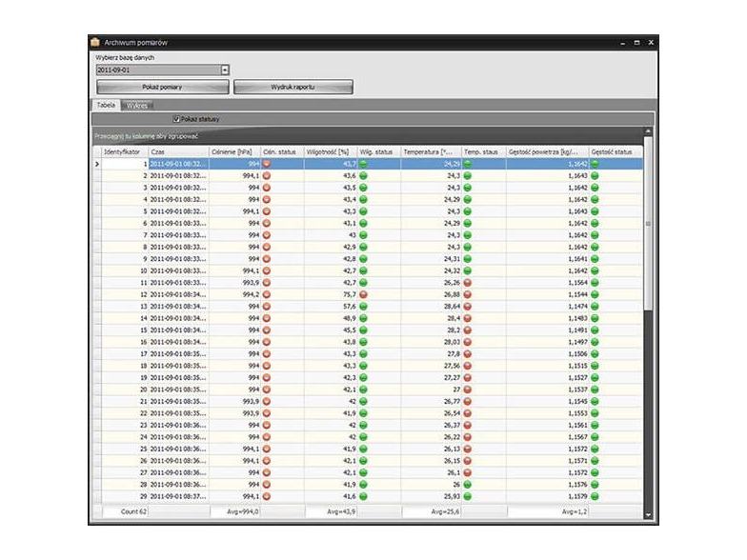
Task: Click red temperature status icon in row 13
Action: pyautogui.click(x=467, y=307)
